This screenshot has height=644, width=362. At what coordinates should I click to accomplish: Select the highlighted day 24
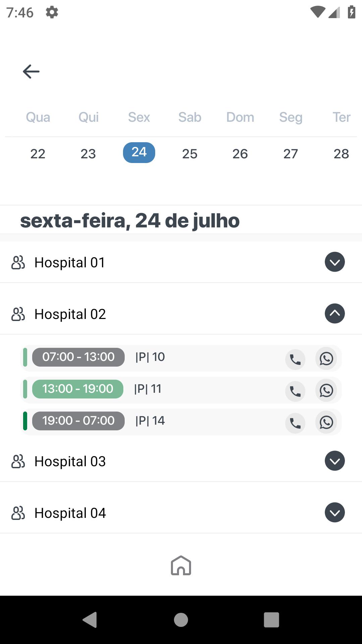(139, 153)
